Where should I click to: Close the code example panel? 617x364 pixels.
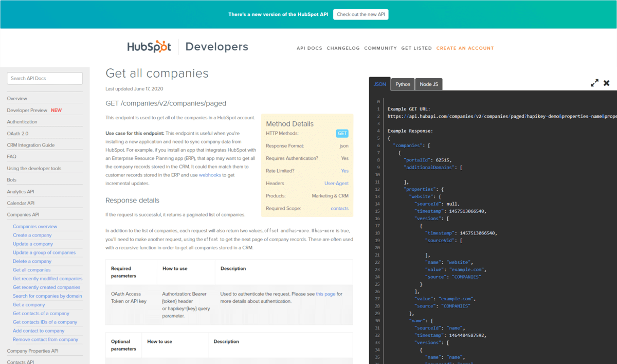607,83
